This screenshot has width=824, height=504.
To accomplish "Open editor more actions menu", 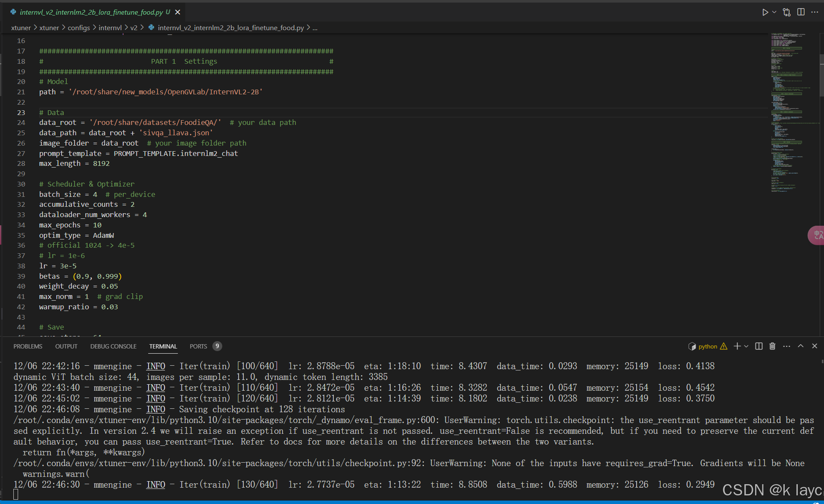I will [x=815, y=12].
